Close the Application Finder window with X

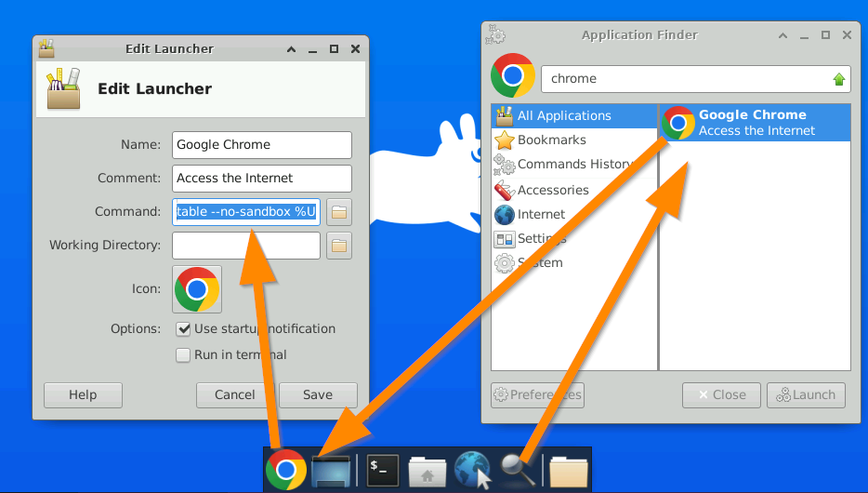[847, 35]
